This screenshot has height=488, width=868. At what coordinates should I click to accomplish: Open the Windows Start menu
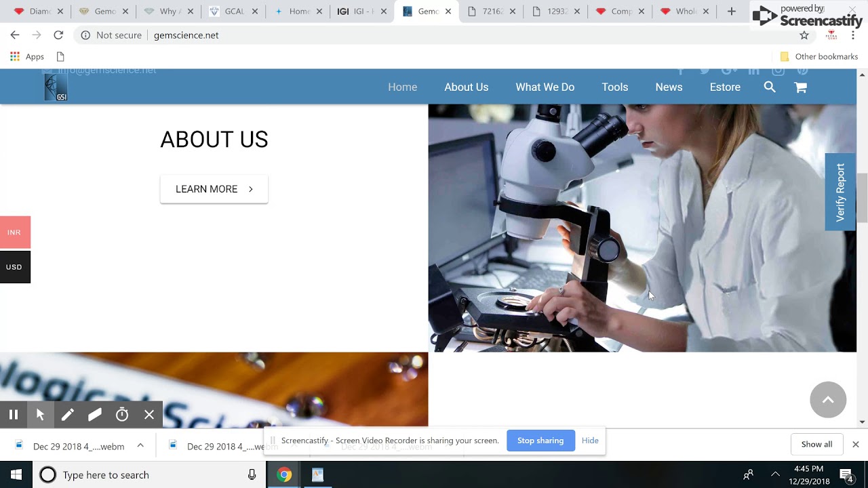point(16,474)
